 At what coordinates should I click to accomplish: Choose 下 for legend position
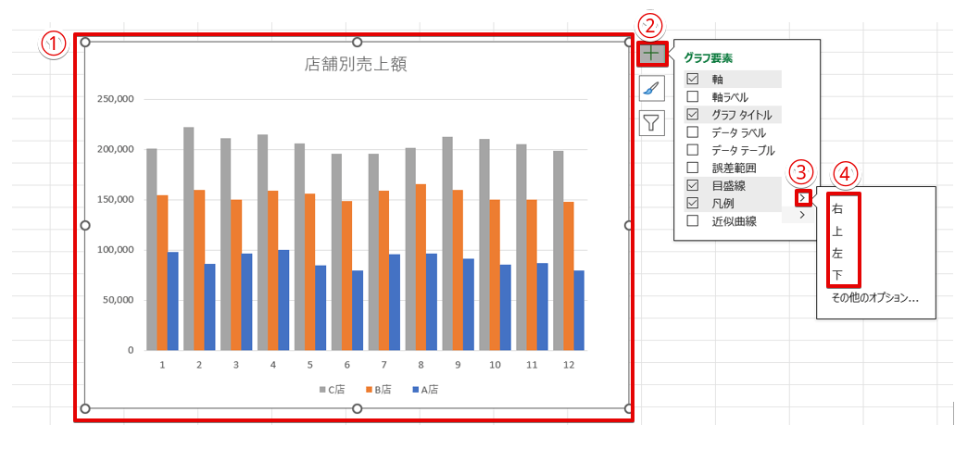pyautogui.click(x=837, y=276)
